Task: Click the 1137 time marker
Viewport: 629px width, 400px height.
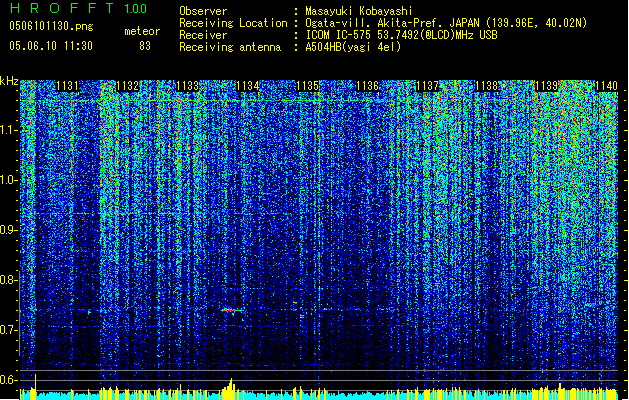Action: point(428,86)
